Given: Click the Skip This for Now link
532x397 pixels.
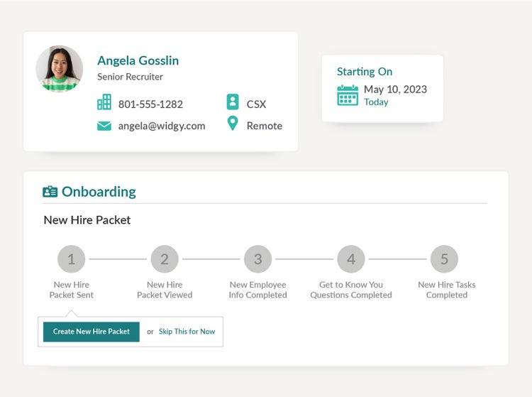Looking at the screenshot, I should (187, 332).
